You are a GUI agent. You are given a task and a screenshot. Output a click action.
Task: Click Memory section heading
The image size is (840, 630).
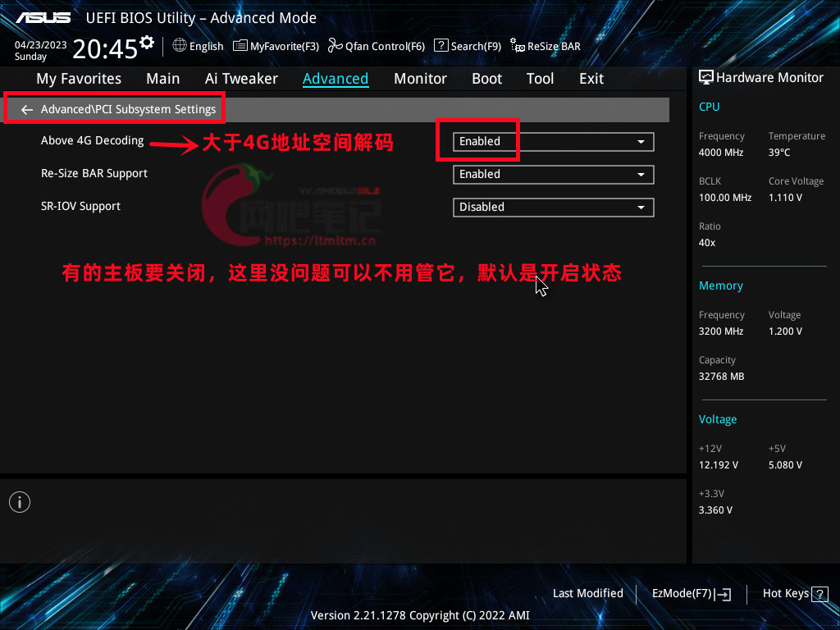[x=720, y=285]
